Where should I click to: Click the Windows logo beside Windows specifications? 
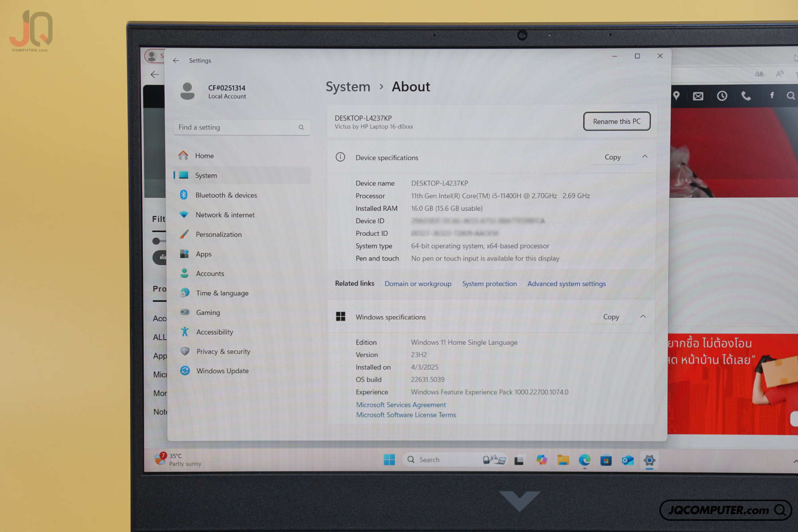pos(340,316)
